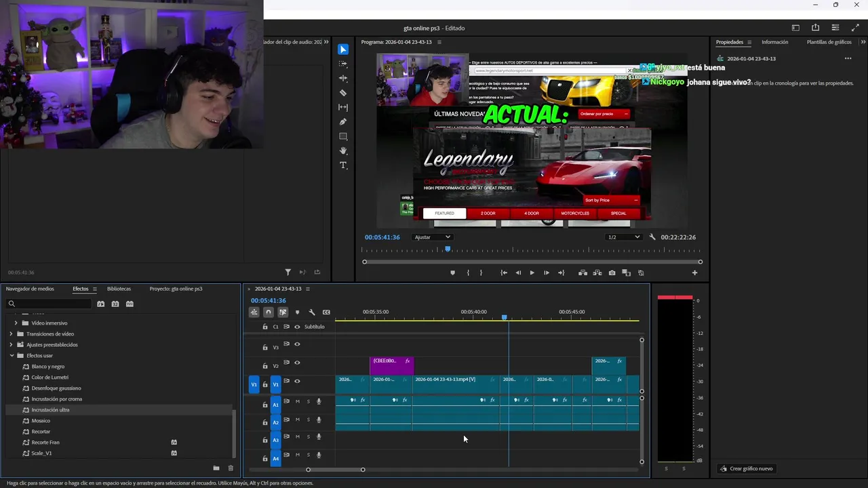Switch to Navegador de medios tab
Screen dimensions: 868x488
(30, 289)
